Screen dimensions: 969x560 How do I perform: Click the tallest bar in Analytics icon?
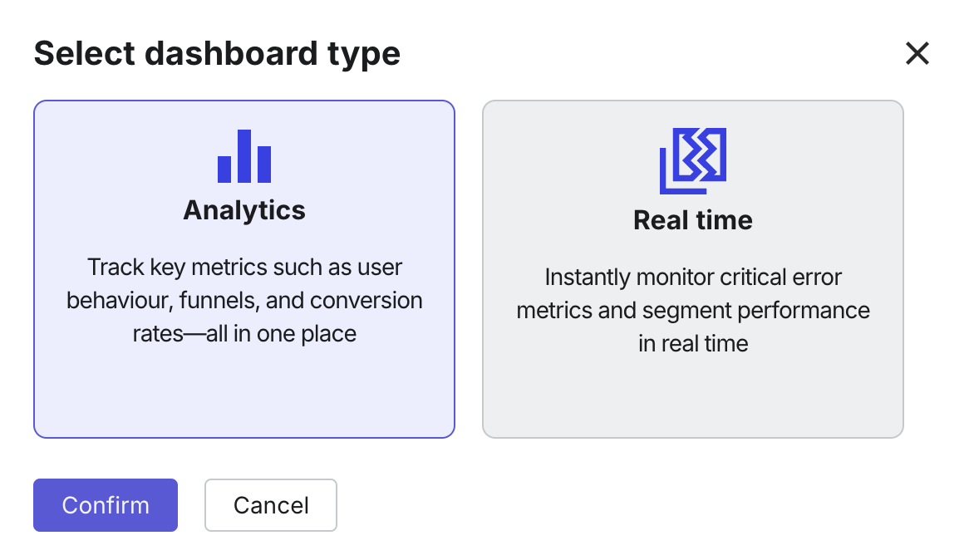tap(244, 156)
